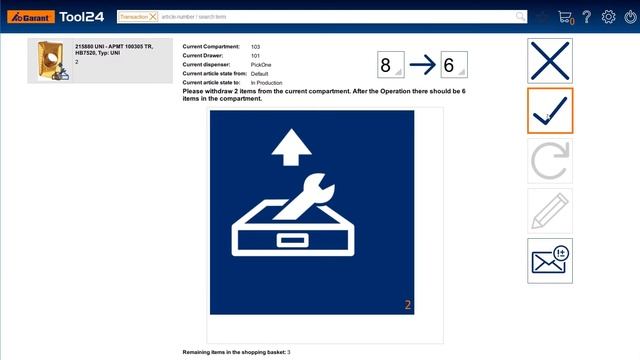640x360 pixels.
Task: Click the 'Remaining items in the shopping basket' line
Action: 236,352
